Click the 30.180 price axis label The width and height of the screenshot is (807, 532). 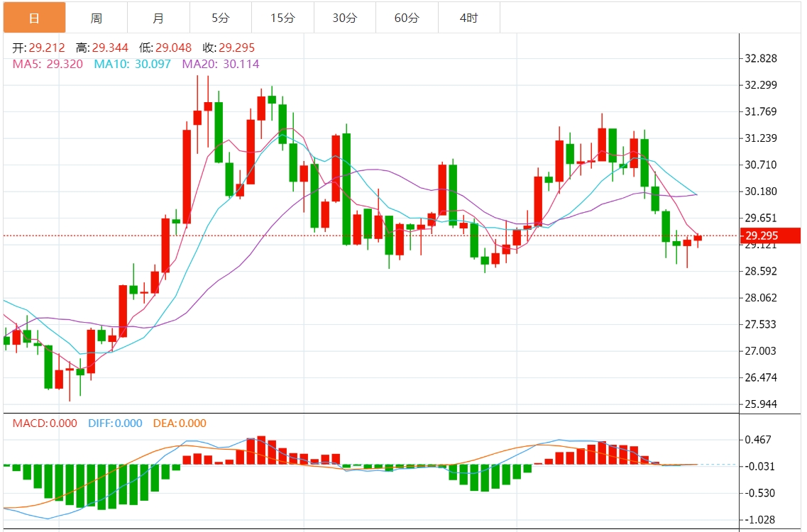pos(761,192)
